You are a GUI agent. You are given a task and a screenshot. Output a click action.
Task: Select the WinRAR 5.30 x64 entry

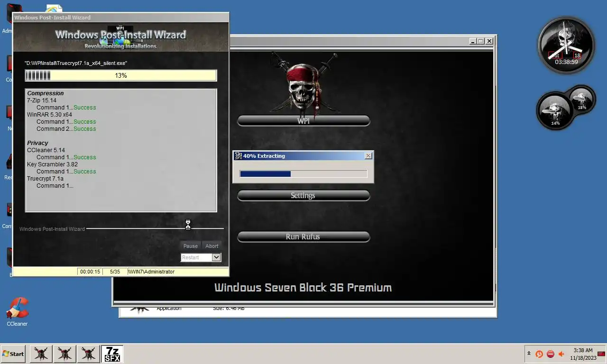(50, 115)
